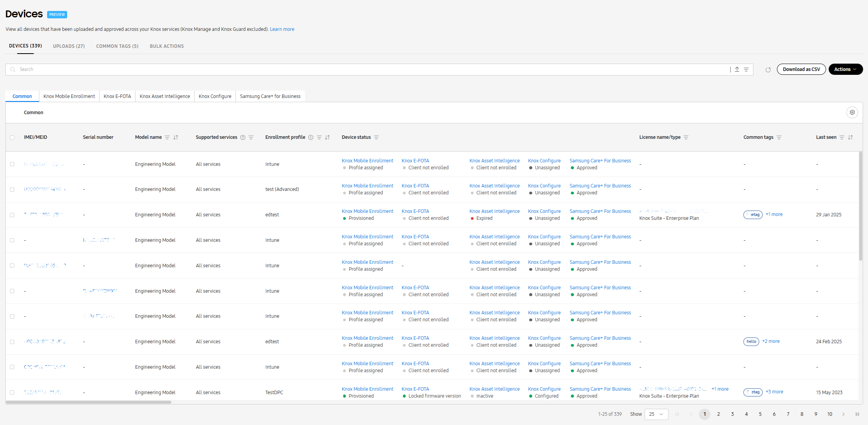Check the checkbox on the first device row
Image resolution: width=868 pixels, height=425 pixels.
point(12,164)
